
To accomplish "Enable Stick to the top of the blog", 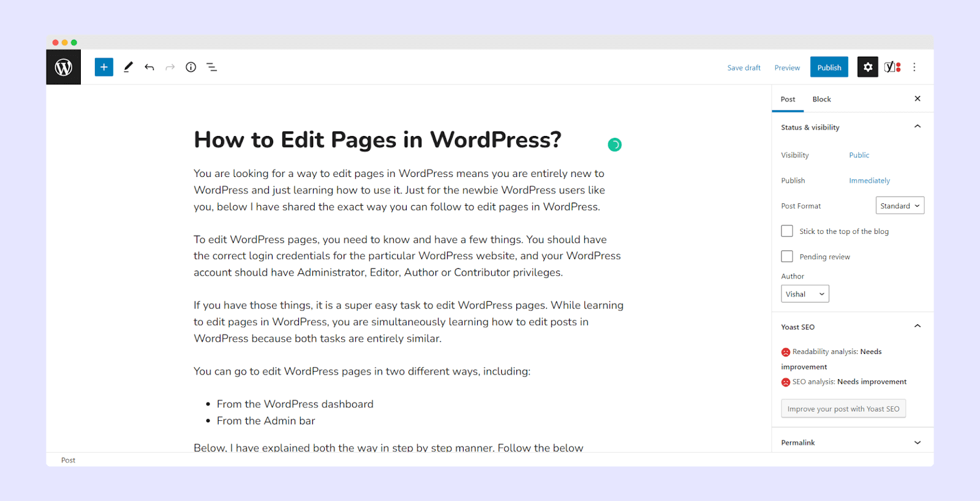I will pos(787,231).
